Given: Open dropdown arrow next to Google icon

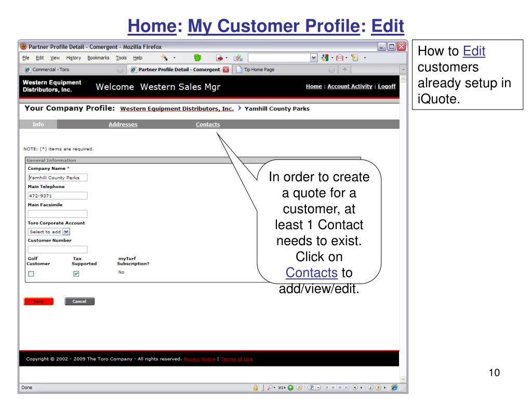Looking at the screenshot, I should [332, 58].
